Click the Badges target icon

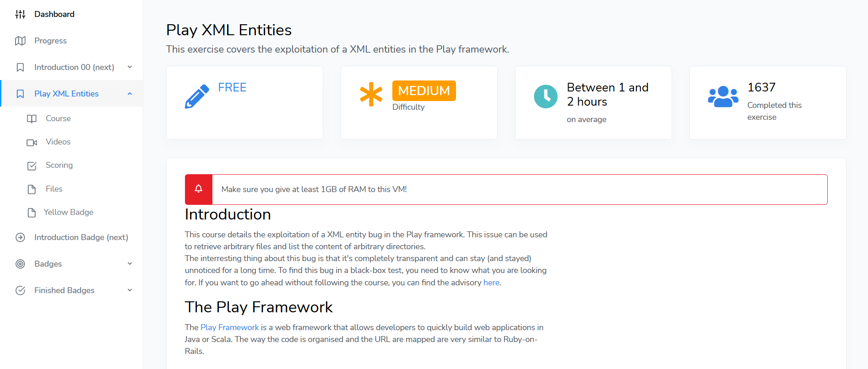(x=20, y=264)
